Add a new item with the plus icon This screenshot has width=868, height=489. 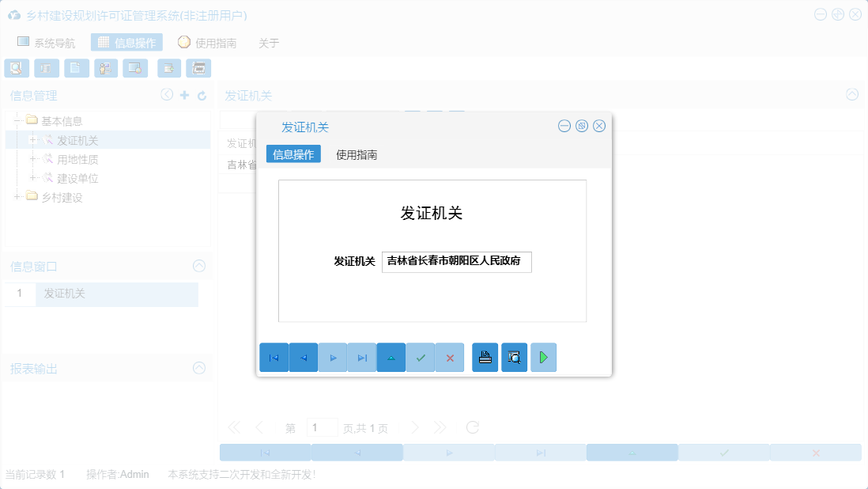point(183,95)
